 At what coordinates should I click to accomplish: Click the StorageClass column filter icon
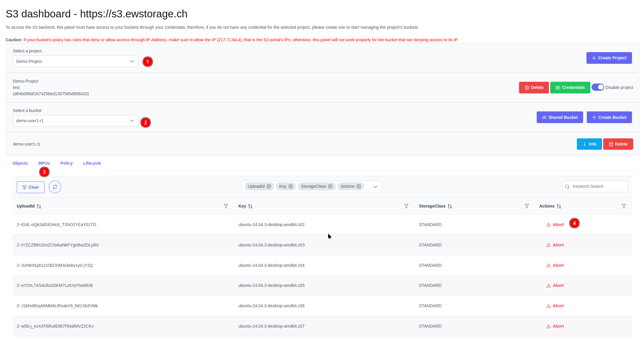[x=527, y=206]
